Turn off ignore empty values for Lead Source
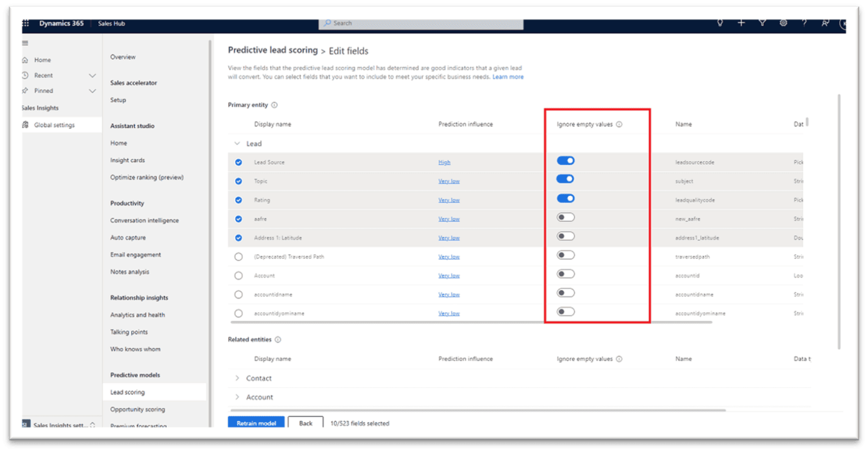Viewport: 868px width, 452px height. [565, 161]
